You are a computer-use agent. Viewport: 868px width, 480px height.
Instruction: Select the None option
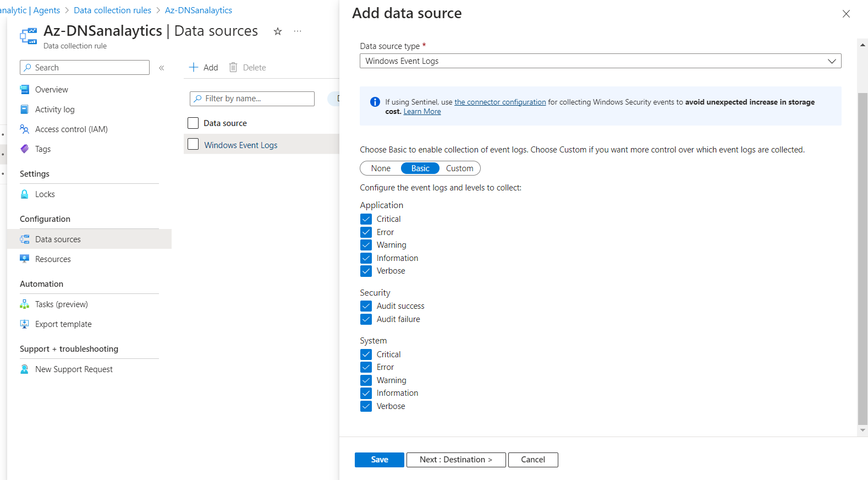coord(381,168)
